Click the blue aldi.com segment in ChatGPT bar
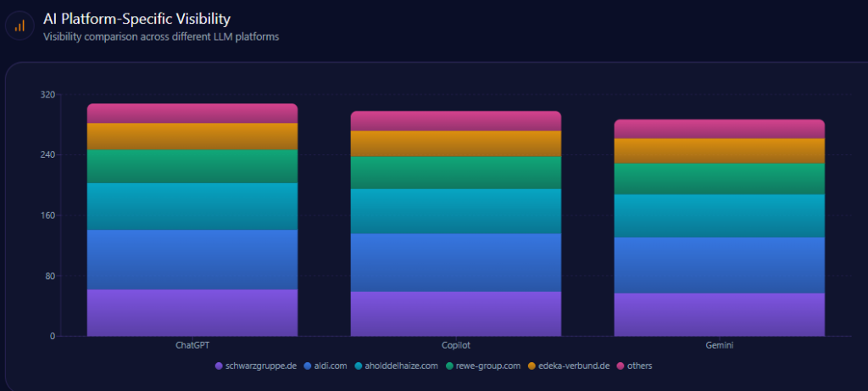 (x=192, y=260)
